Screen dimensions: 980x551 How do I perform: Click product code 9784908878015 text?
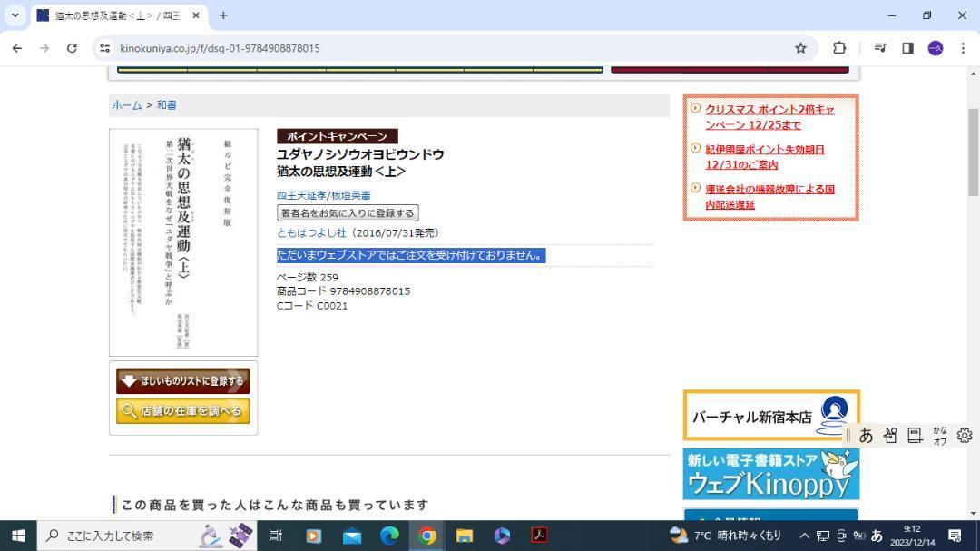click(x=370, y=291)
